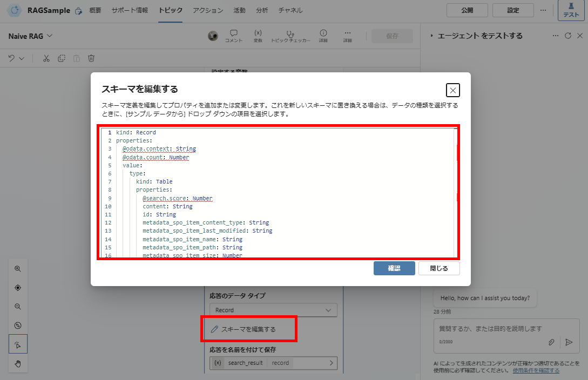
Task: Switch to the 分析 tab
Action: pyautogui.click(x=262, y=10)
